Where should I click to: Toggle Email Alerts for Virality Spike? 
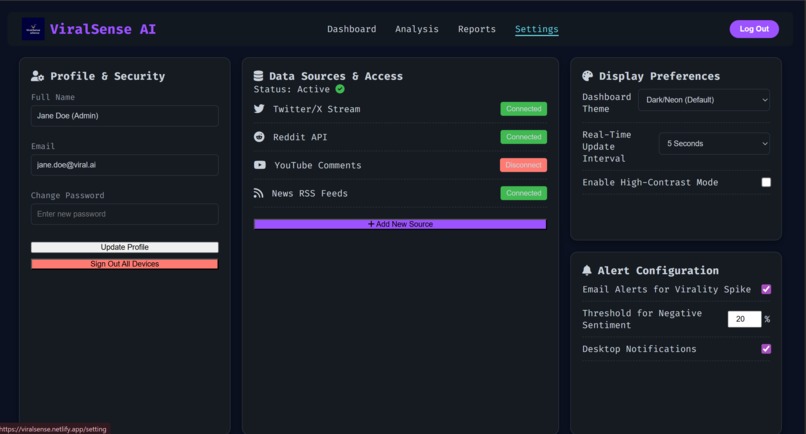(x=766, y=289)
